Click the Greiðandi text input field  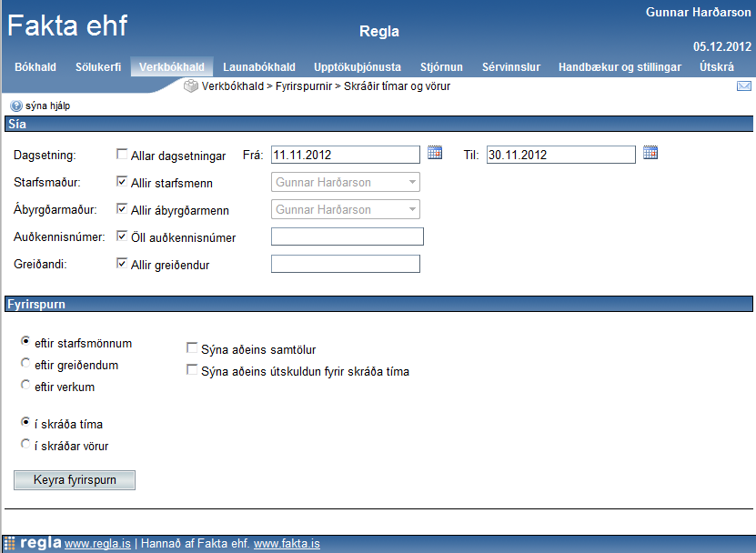[346, 265]
